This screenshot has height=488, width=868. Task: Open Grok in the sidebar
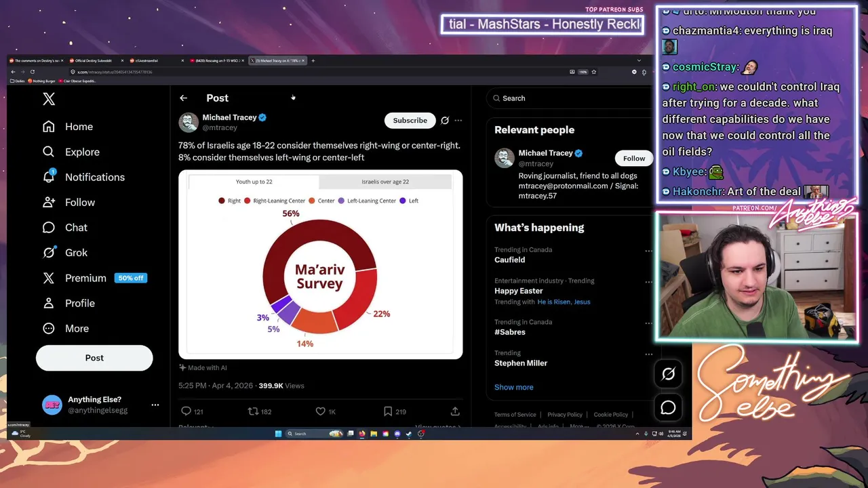tap(66, 252)
